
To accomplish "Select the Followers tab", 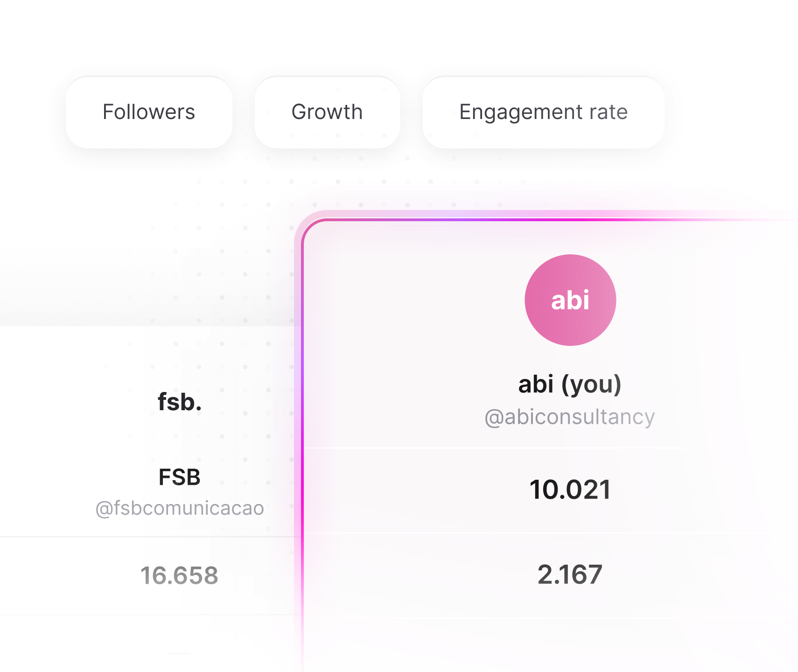I will [x=149, y=112].
